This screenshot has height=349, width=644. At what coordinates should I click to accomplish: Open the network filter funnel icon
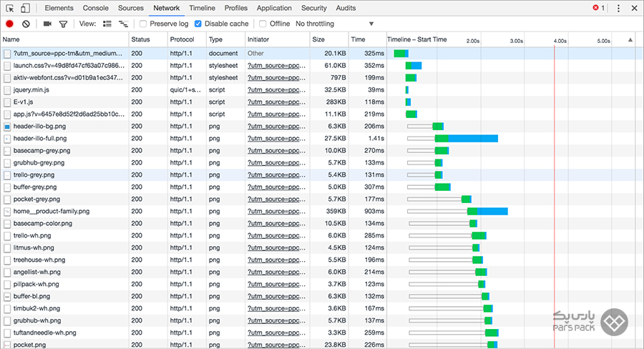coord(63,24)
